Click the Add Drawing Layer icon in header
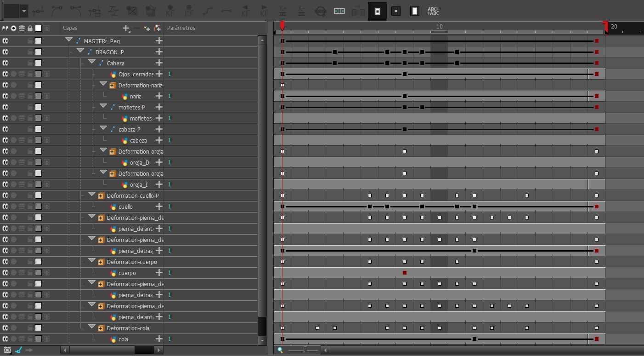644x356 pixels. [147, 28]
